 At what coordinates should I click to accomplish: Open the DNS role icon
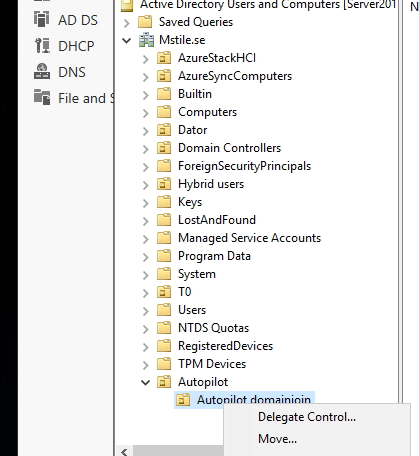click(42, 72)
